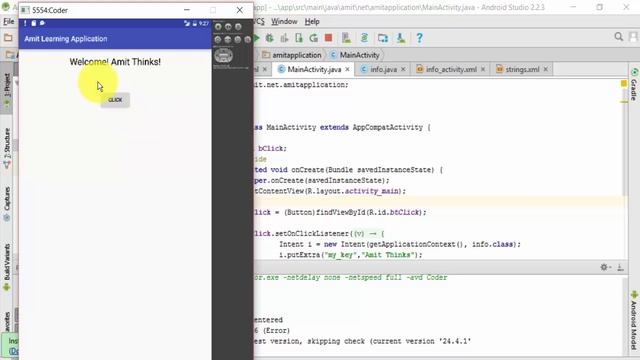Open the Project Structure toolbar icon

point(382,38)
